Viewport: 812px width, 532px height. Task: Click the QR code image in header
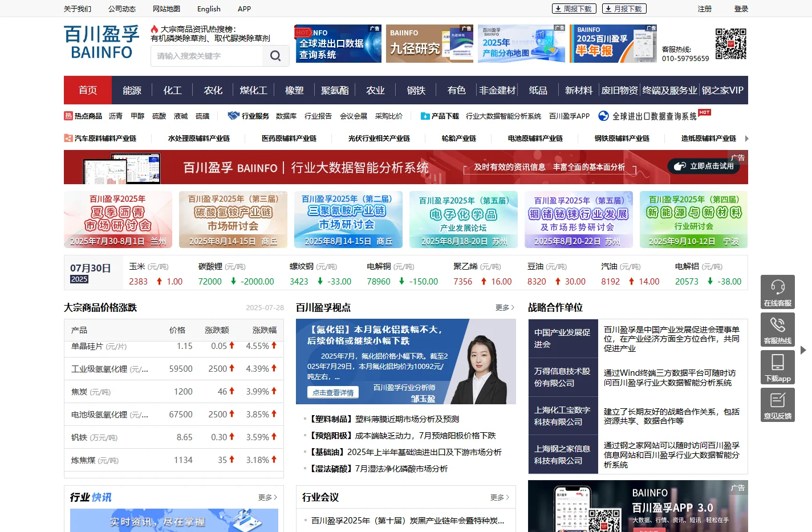tap(730, 44)
